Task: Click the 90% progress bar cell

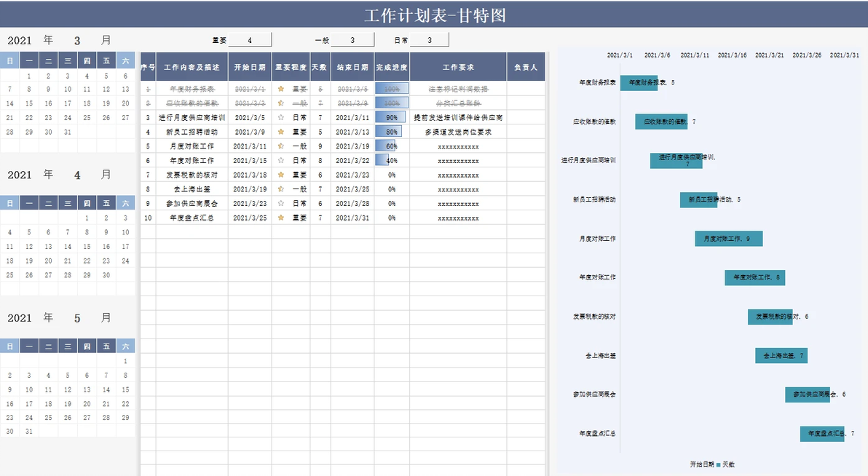Action: [x=392, y=117]
